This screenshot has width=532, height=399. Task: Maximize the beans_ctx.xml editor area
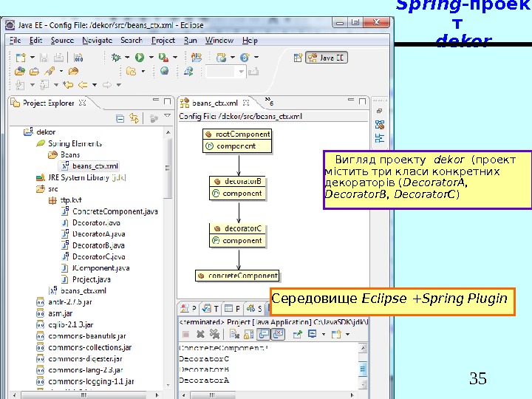coord(362,101)
